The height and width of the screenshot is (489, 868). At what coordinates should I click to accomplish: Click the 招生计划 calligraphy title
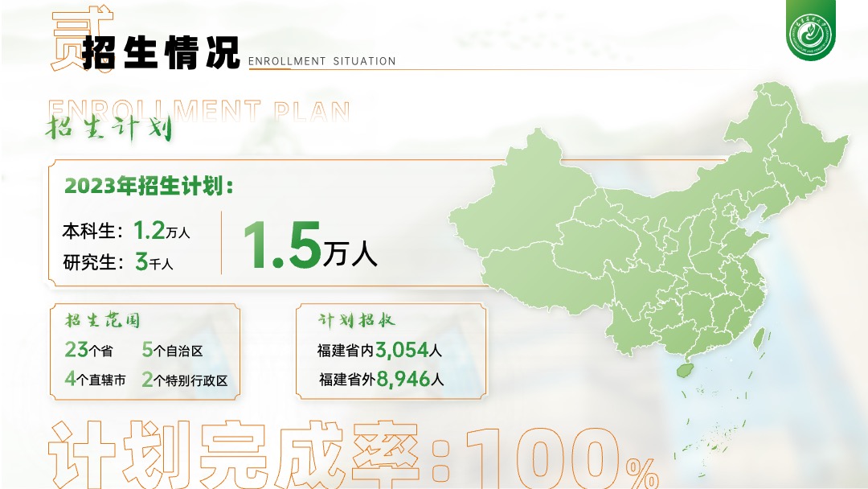pos(108,129)
